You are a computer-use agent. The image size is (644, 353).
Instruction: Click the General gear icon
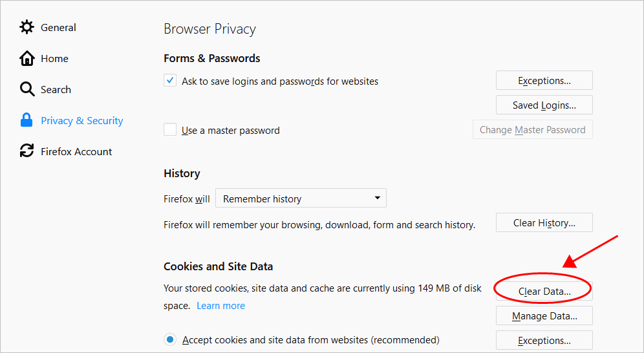pyautogui.click(x=27, y=27)
